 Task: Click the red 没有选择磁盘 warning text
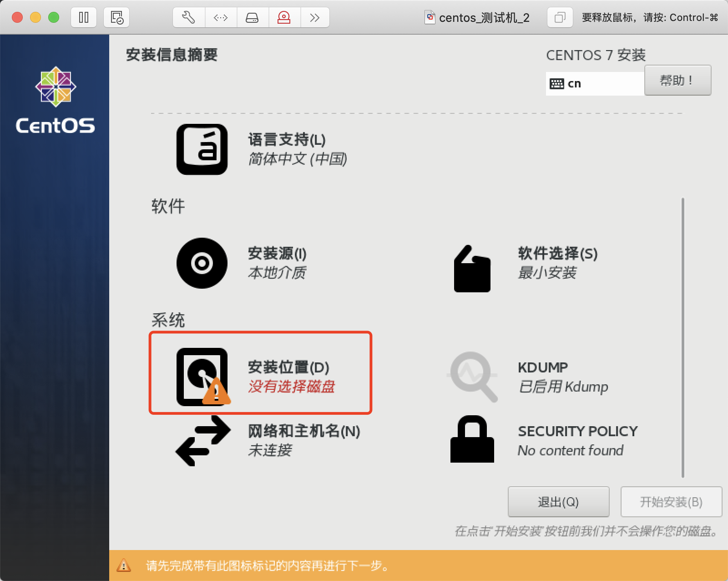click(x=292, y=386)
